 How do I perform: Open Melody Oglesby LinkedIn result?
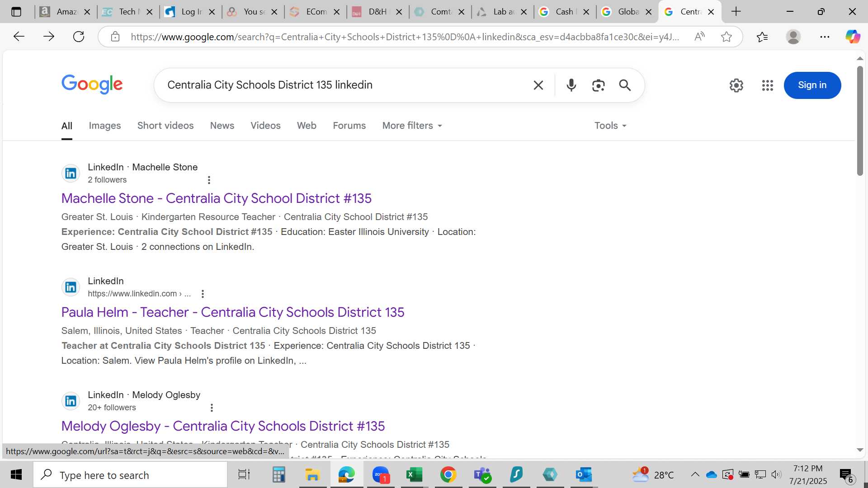[x=223, y=426]
